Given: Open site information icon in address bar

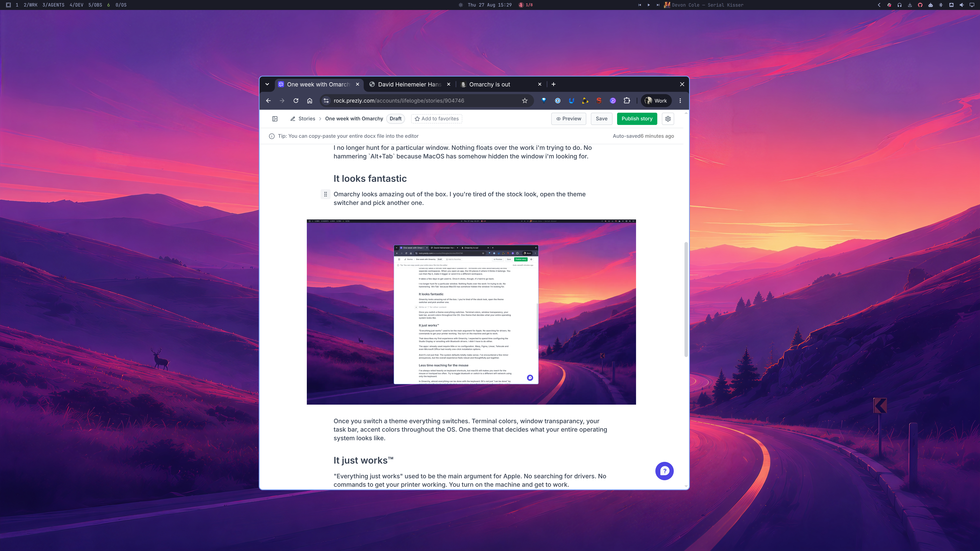Looking at the screenshot, I should click(326, 101).
